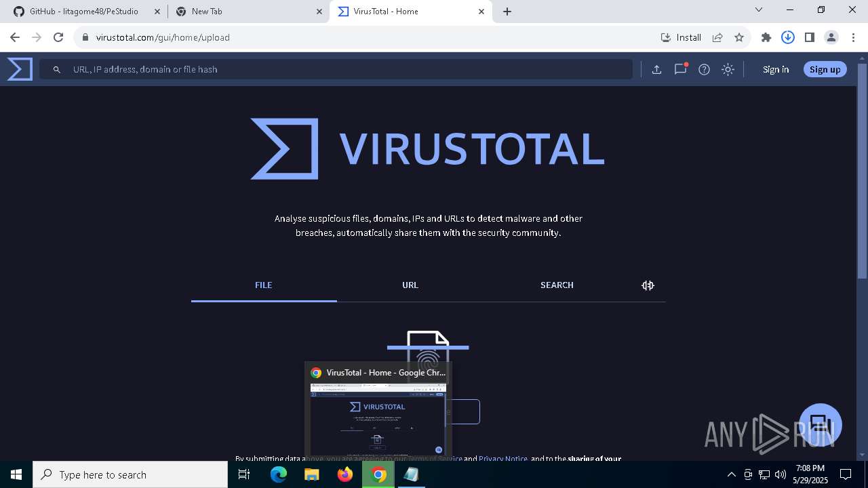868x488 pixels.
Task: Open a new browser tab with plus
Action: point(507,12)
